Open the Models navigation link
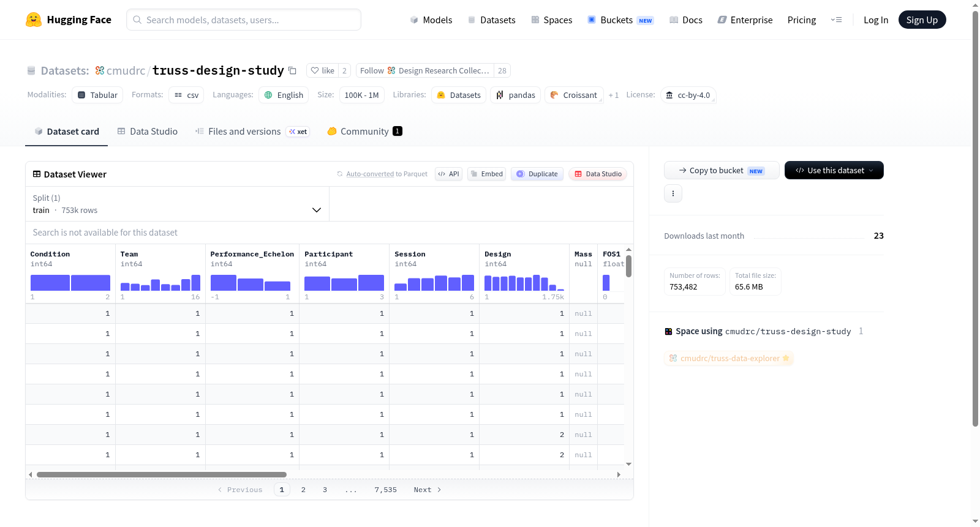 click(x=431, y=20)
